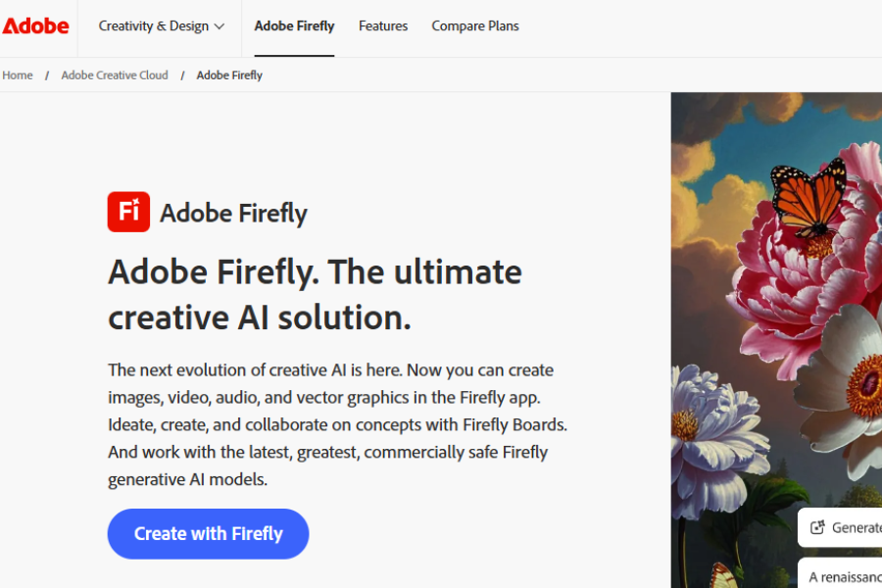Image resolution: width=882 pixels, height=588 pixels.
Task: Click the 'Adobe Firefly' product title text
Action: (x=233, y=214)
